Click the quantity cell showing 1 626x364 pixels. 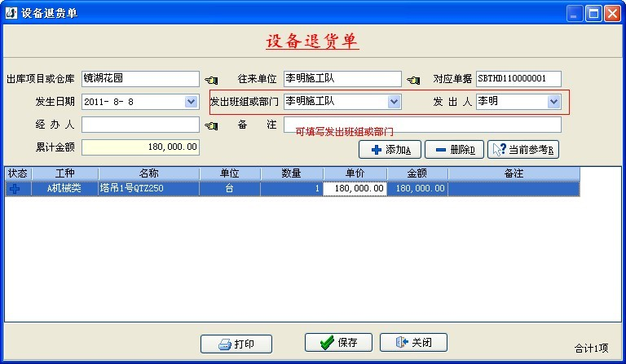292,189
